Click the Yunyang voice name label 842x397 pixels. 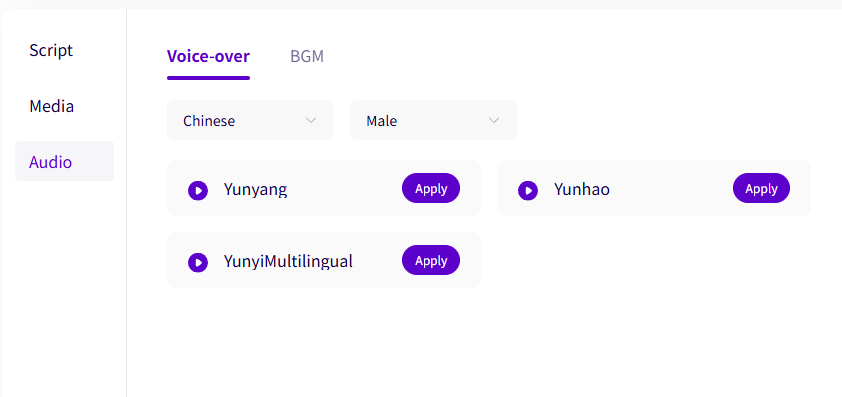[256, 190]
